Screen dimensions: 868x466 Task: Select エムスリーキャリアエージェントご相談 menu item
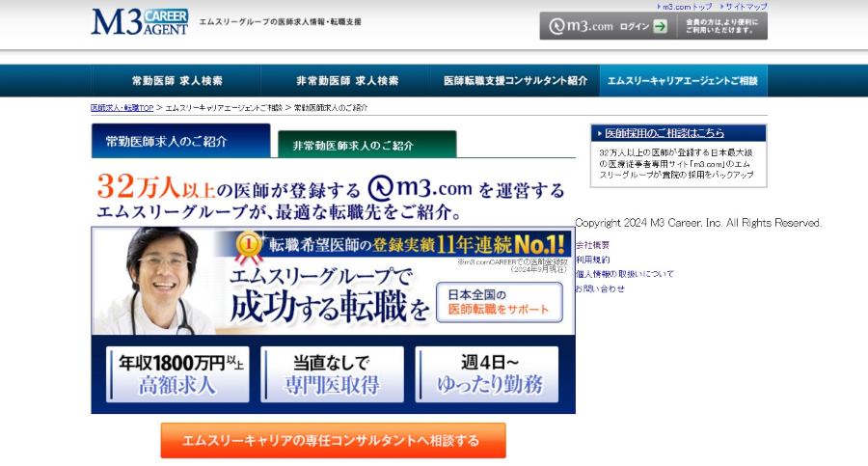click(683, 81)
